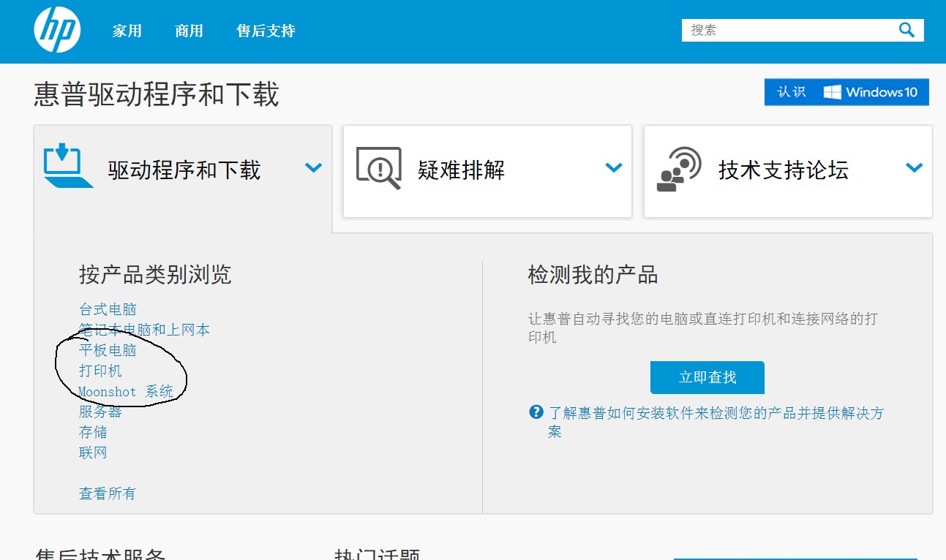
Task: Click the HP logo
Action: click(57, 29)
